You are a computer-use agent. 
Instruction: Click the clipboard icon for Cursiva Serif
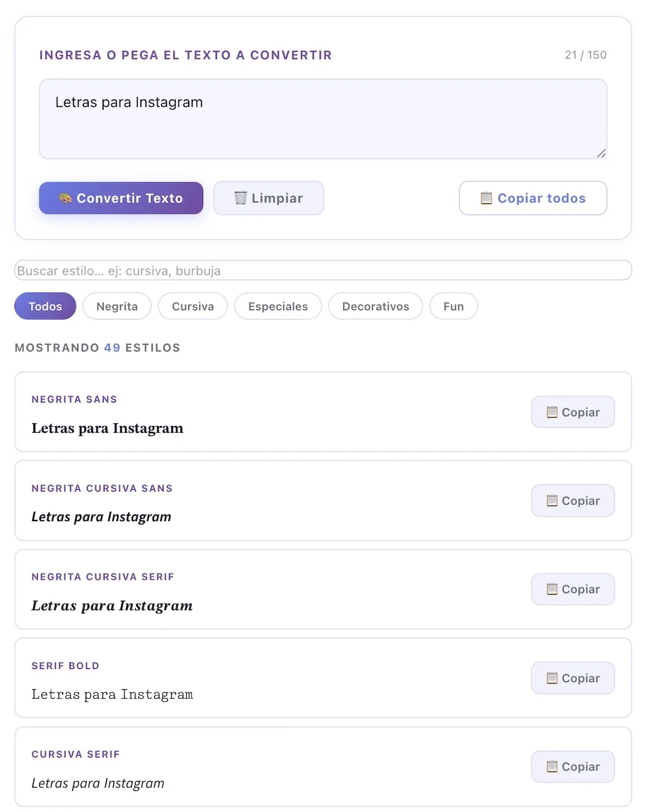[552, 766]
